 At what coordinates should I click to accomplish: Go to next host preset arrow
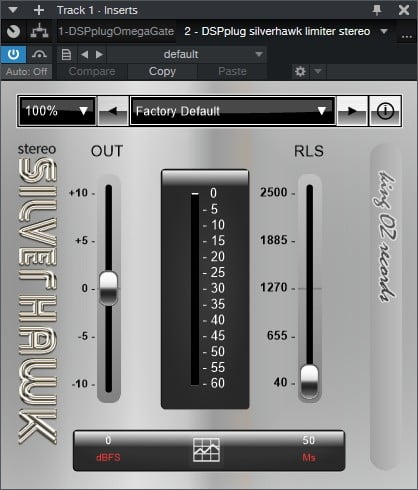pos(99,54)
